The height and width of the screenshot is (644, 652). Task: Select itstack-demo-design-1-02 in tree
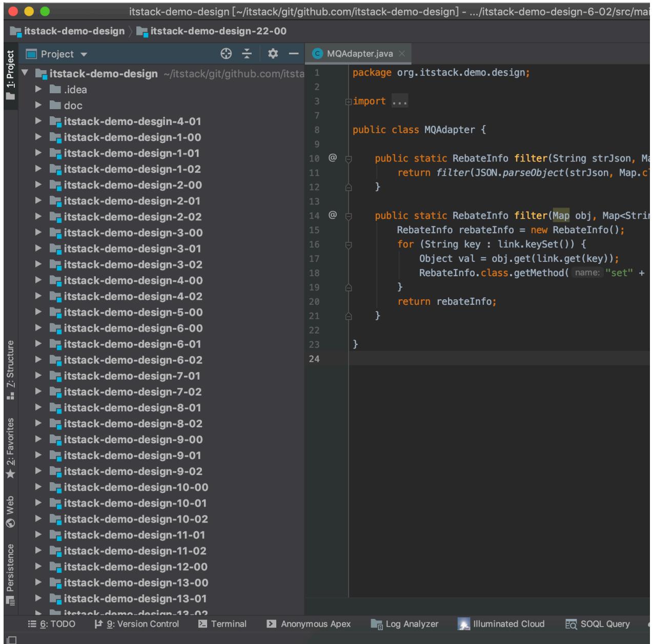click(132, 169)
